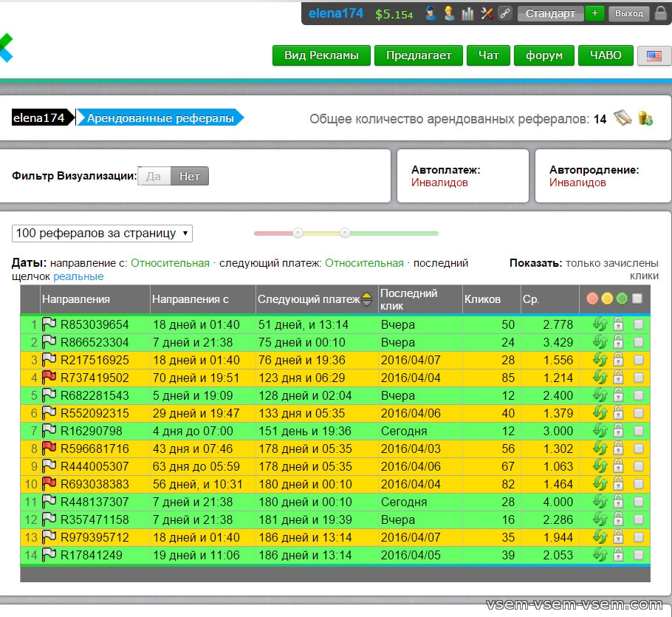Open the ЧАВО page

click(606, 55)
